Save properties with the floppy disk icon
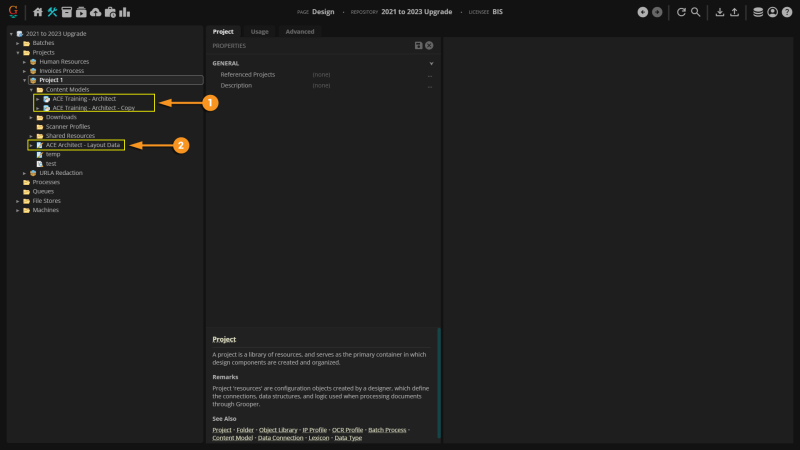 (418, 45)
